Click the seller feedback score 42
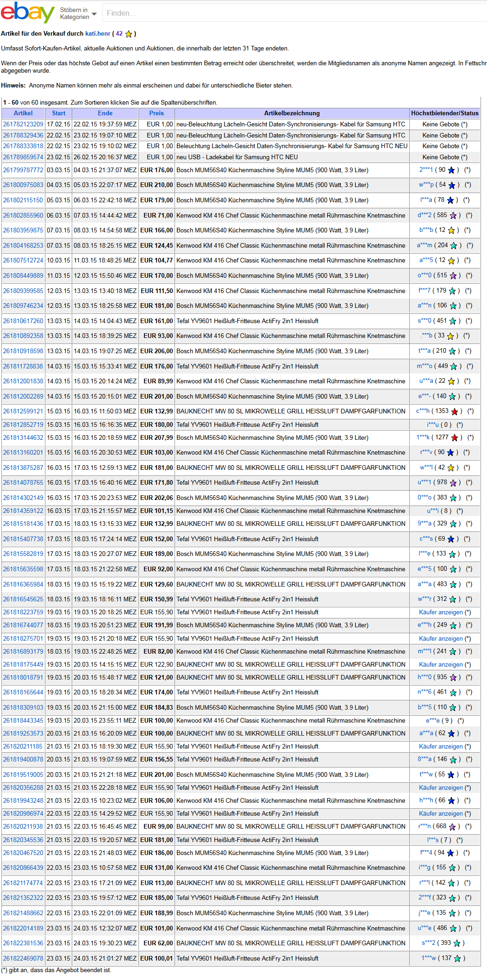 click(x=119, y=33)
